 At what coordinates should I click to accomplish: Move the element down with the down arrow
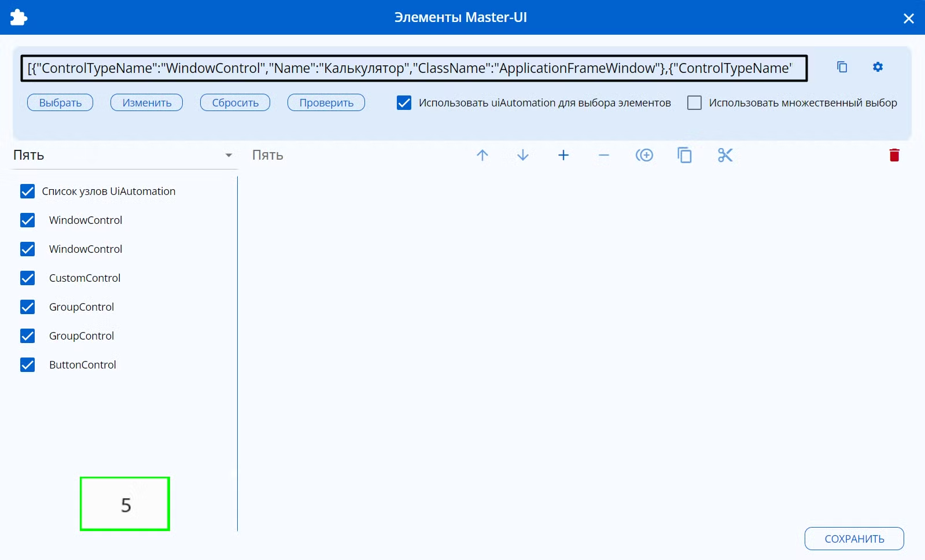(x=523, y=155)
